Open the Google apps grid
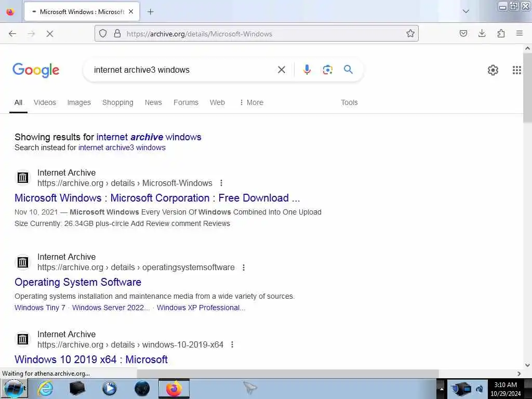This screenshot has width=532, height=399. click(516, 70)
